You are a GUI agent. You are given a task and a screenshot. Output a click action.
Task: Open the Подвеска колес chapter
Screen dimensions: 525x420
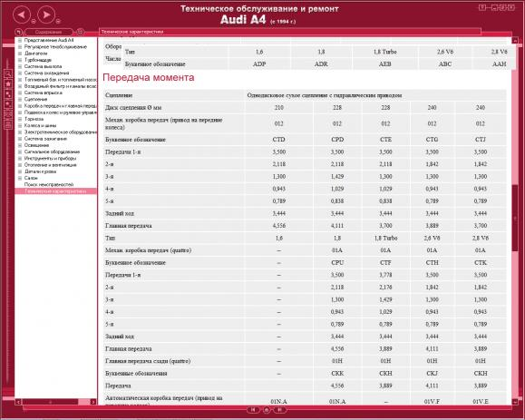pyautogui.click(x=61, y=112)
